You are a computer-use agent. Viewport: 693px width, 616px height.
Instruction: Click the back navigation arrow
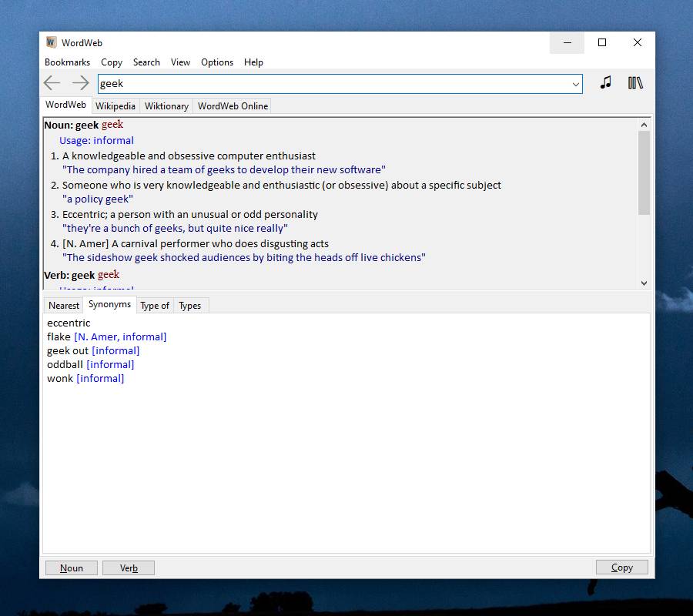pyautogui.click(x=52, y=83)
